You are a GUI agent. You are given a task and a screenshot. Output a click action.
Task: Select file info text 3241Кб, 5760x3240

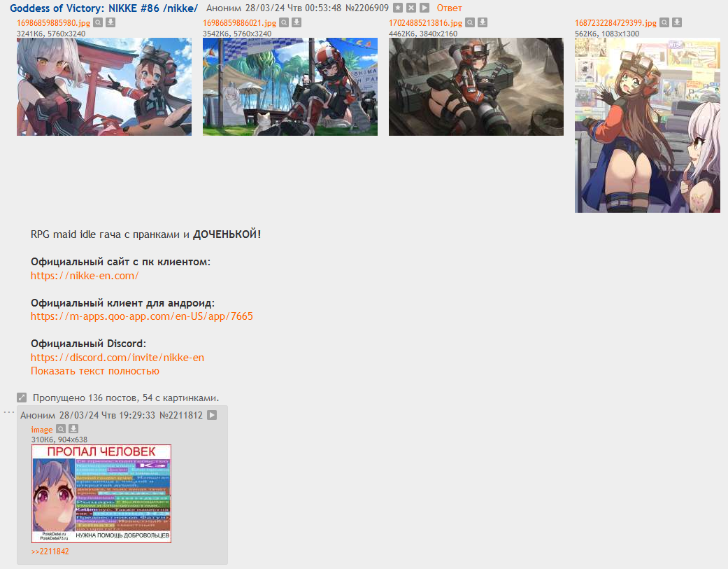click(51, 34)
